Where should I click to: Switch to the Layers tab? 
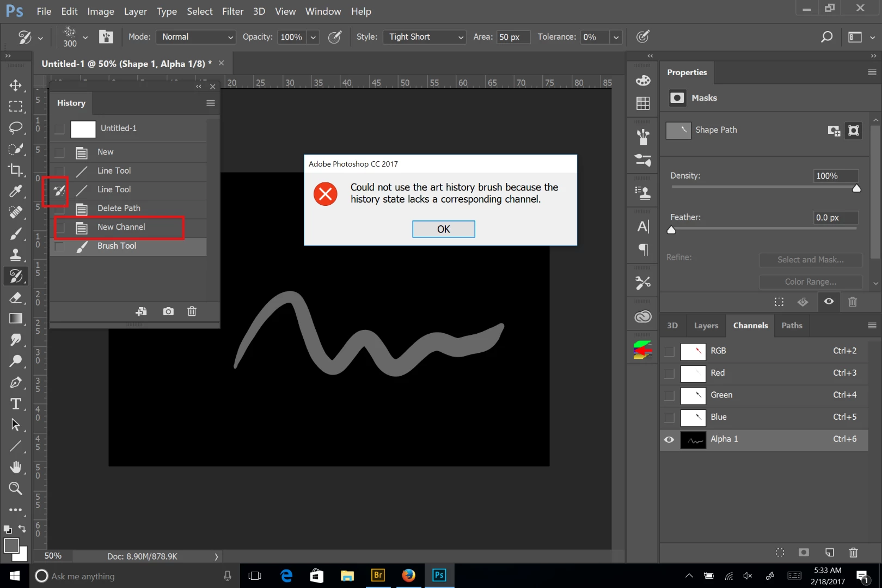point(706,326)
